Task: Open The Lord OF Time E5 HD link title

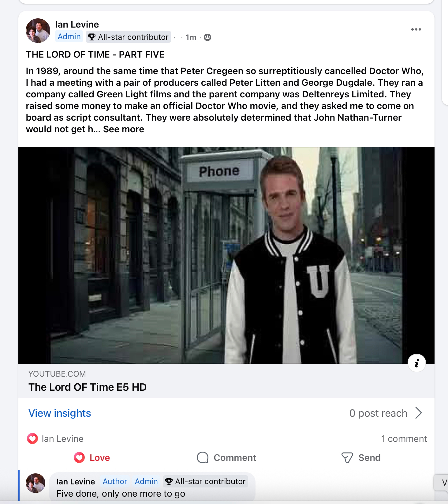Action: coord(88,387)
